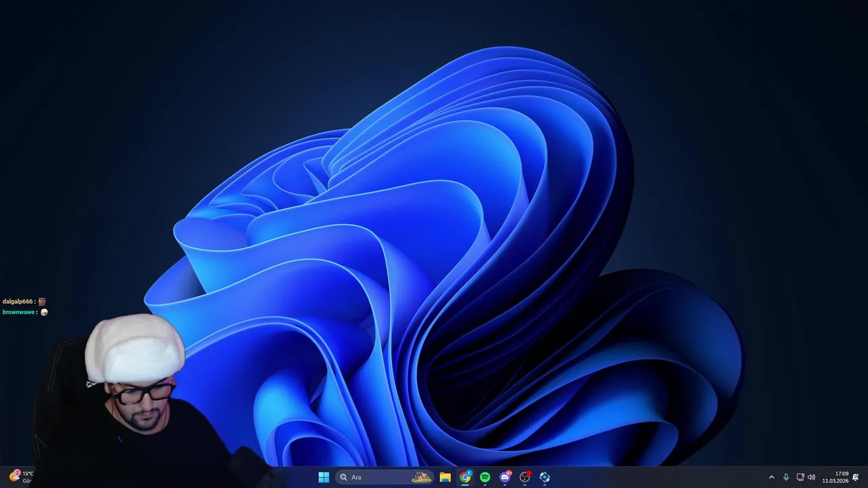Click the Ara search box
The image size is (868, 488).
(x=384, y=477)
